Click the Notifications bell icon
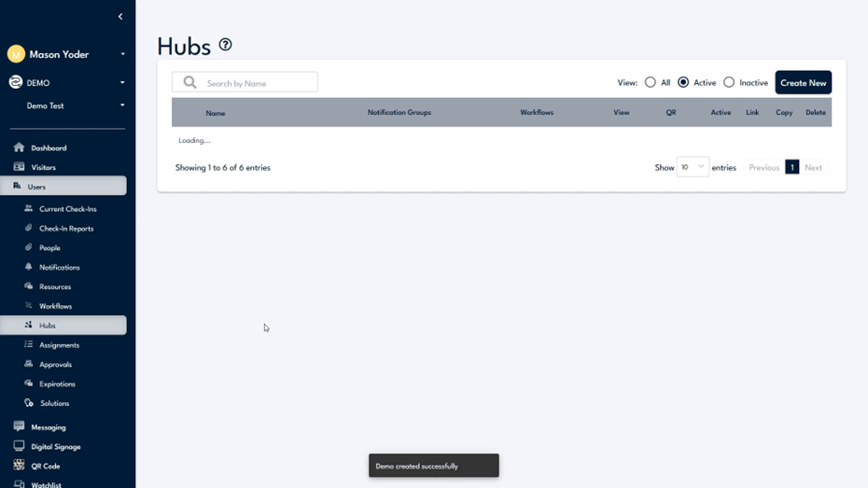Screen dimensions: 868x488 click(28, 267)
